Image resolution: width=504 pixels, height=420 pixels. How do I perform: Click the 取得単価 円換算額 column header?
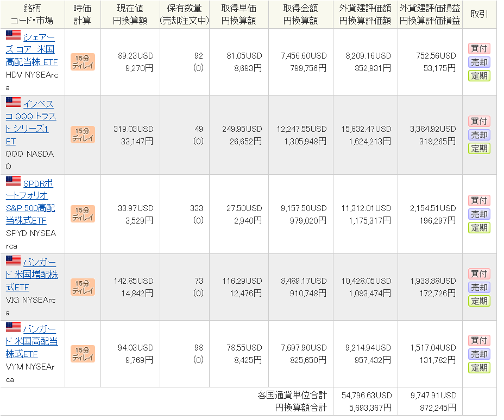pos(239,15)
